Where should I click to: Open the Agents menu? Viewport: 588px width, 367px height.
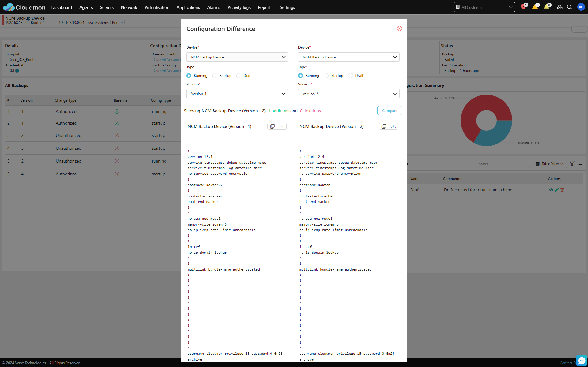[86, 7]
